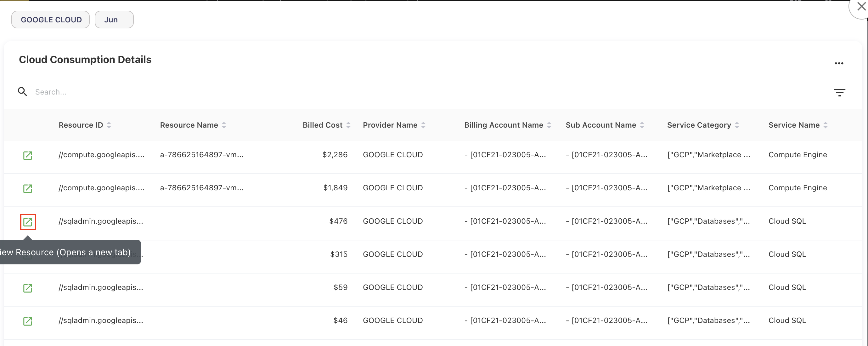Select the GOOGLE CLOUD filter chip
868x346 pixels.
coord(50,19)
